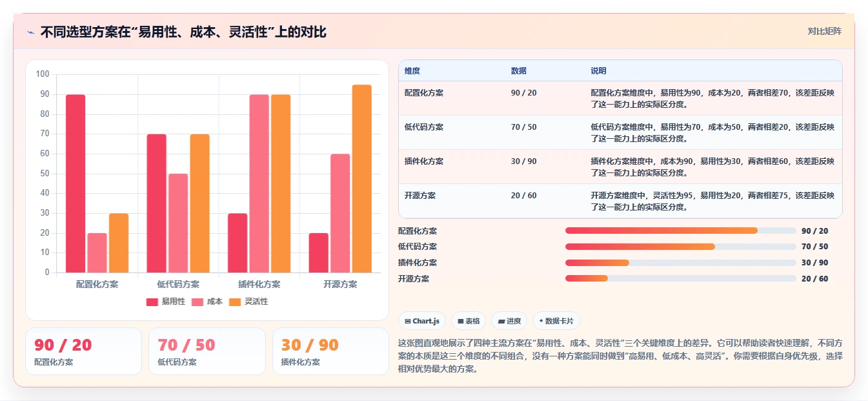The height and width of the screenshot is (401, 868).
Task: Click the 配置化方案 progress bar
Action: [x=680, y=231]
